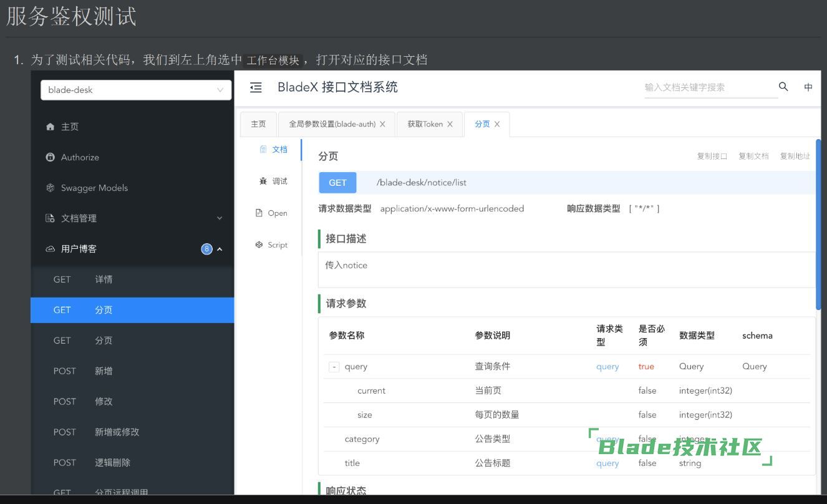Collapse the sidebar via menu fold icon
The height and width of the screenshot is (504, 827).
click(x=256, y=87)
